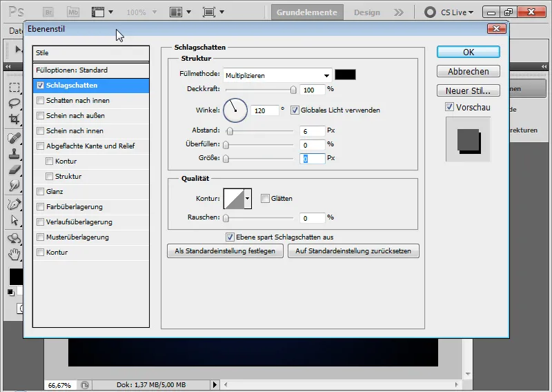Enable the Schatten nach innen checkbox

(40, 100)
